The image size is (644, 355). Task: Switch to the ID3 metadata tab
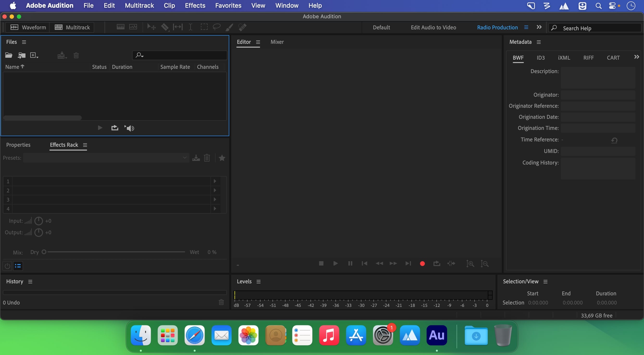pyautogui.click(x=540, y=58)
